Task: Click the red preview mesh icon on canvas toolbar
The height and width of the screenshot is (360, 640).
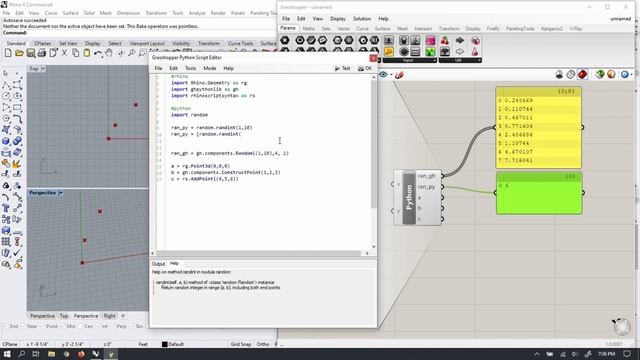Action: (582, 74)
